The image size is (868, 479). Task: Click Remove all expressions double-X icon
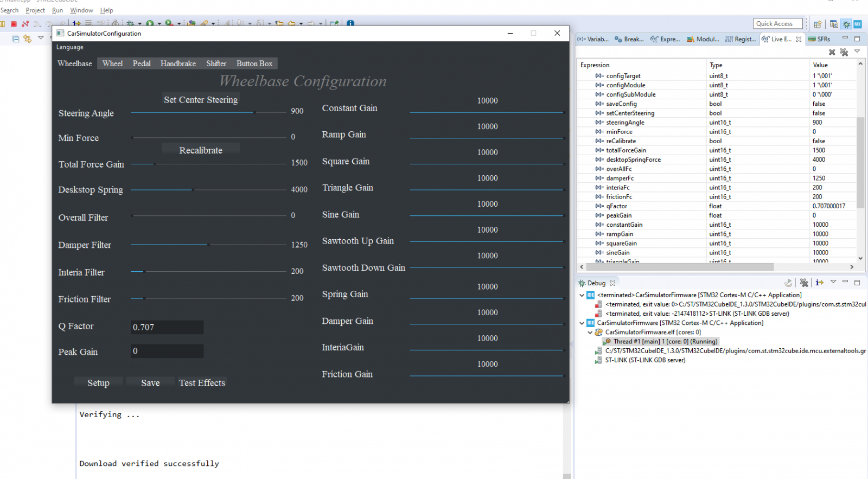tap(844, 52)
